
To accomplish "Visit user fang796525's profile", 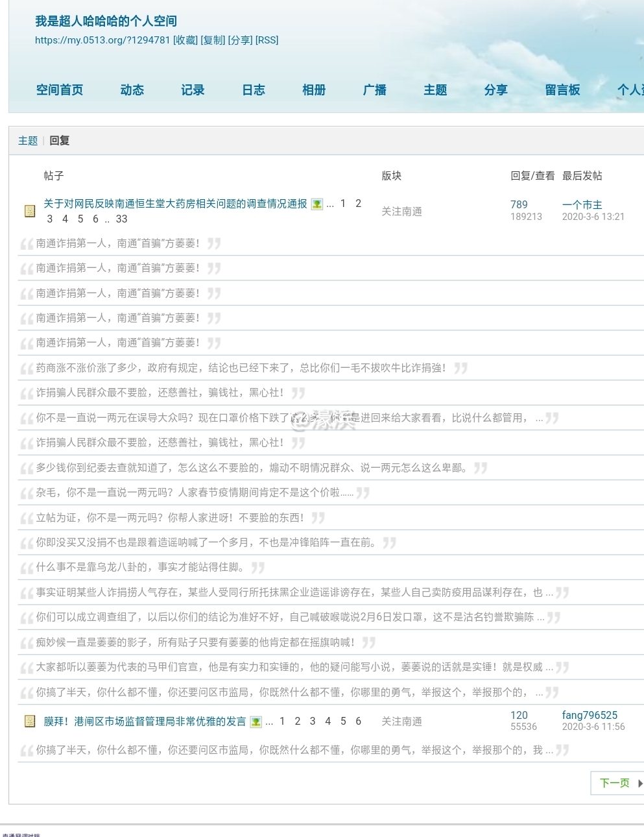I will coord(590,715).
